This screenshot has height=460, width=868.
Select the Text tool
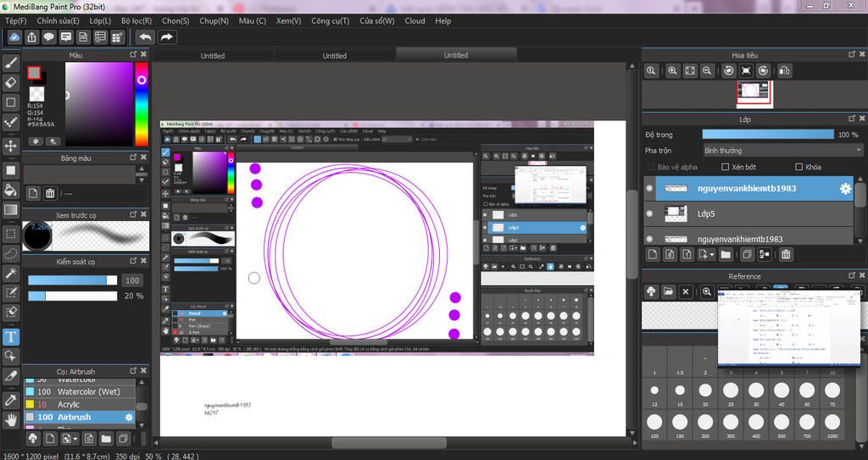click(x=10, y=336)
